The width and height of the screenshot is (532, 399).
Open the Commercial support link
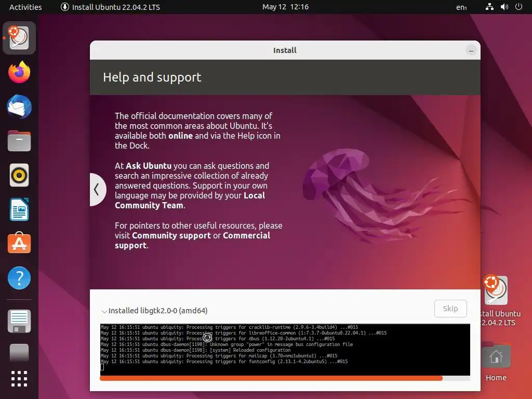tap(192, 240)
